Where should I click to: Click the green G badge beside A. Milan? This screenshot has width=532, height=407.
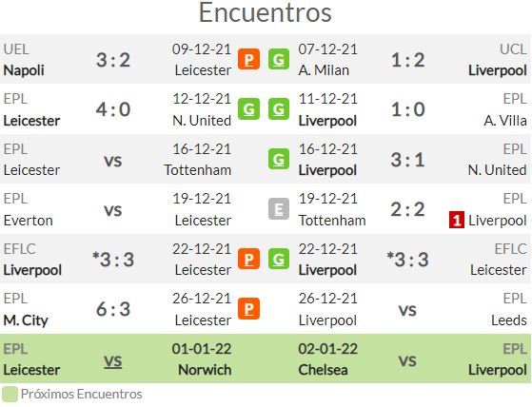pos(279,59)
